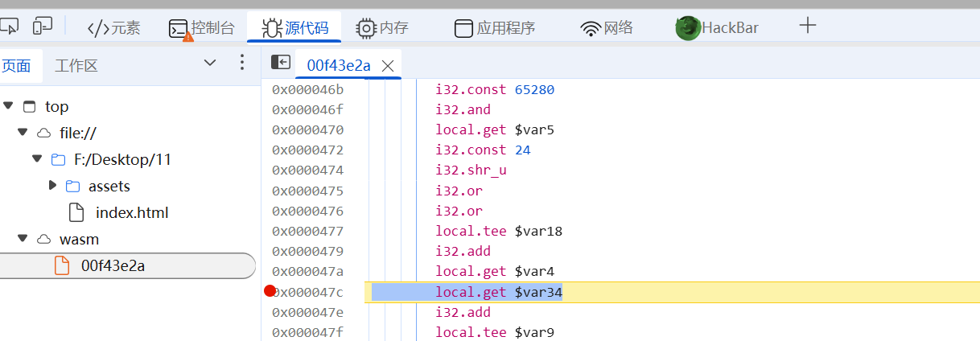Select the 00f43e2a editor file tab
This screenshot has width=980, height=341.
point(338,66)
